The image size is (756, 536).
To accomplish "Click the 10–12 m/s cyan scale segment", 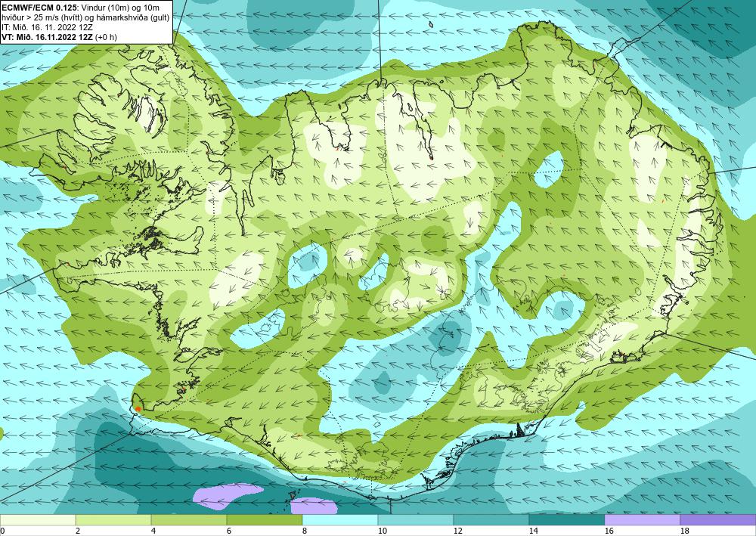I will point(416,520).
